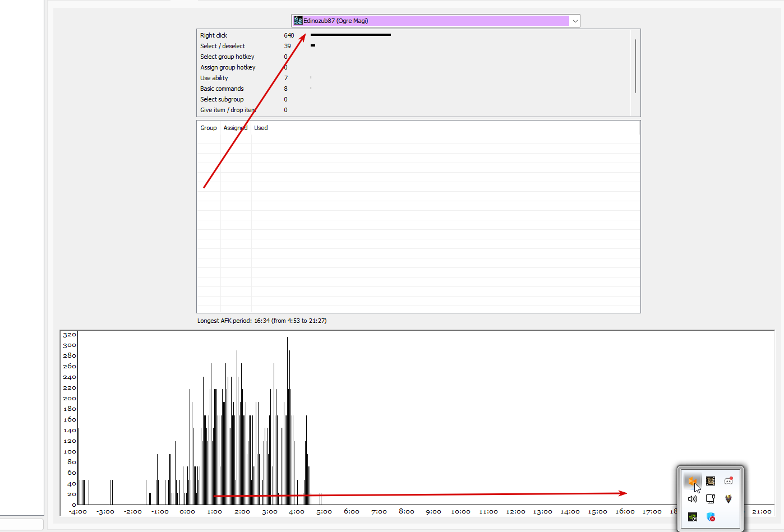Open Windows Security shield tray icon

[x=711, y=517]
